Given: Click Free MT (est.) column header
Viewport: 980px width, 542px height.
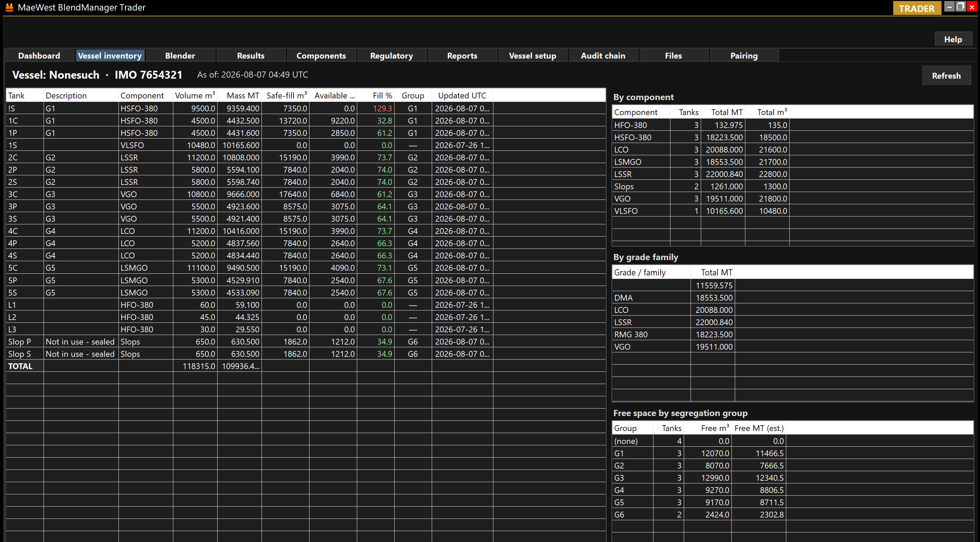Looking at the screenshot, I should tap(759, 428).
